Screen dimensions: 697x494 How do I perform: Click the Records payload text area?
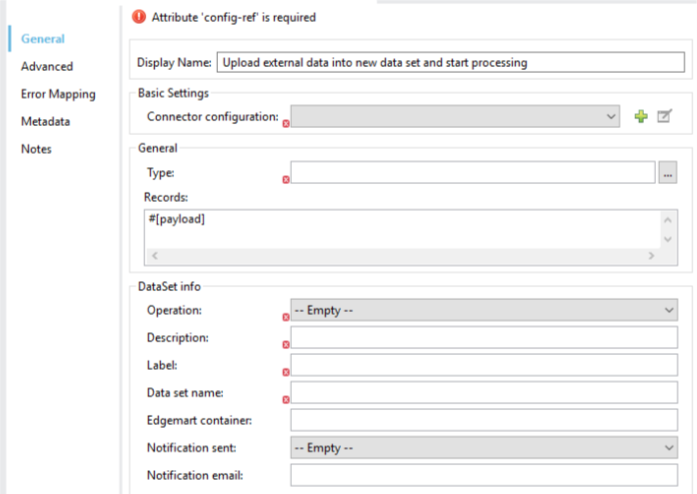(x=400, y=227)
